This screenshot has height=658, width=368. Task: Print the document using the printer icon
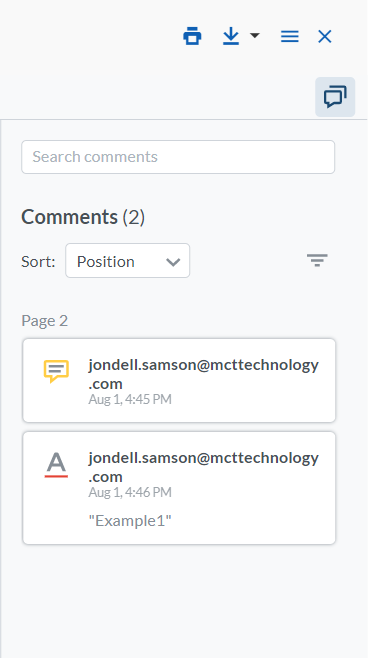pos(192,36)
